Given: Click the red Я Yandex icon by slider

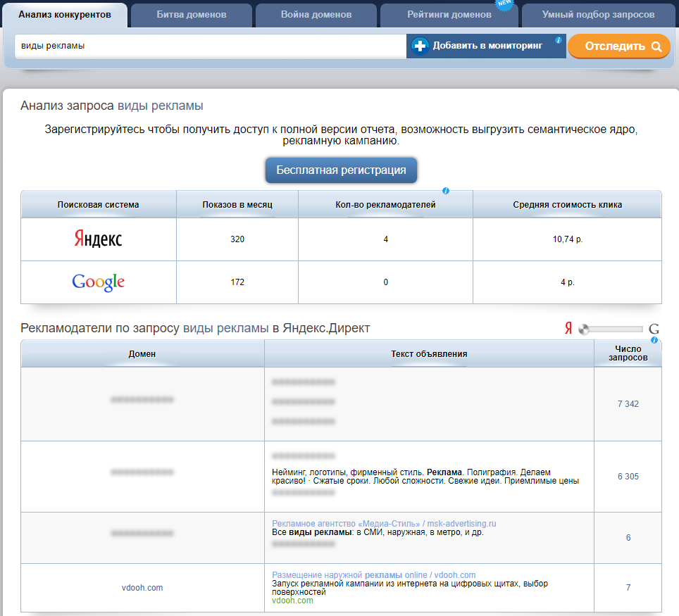Looking at the screenshot, I should [x=568, y=328].
